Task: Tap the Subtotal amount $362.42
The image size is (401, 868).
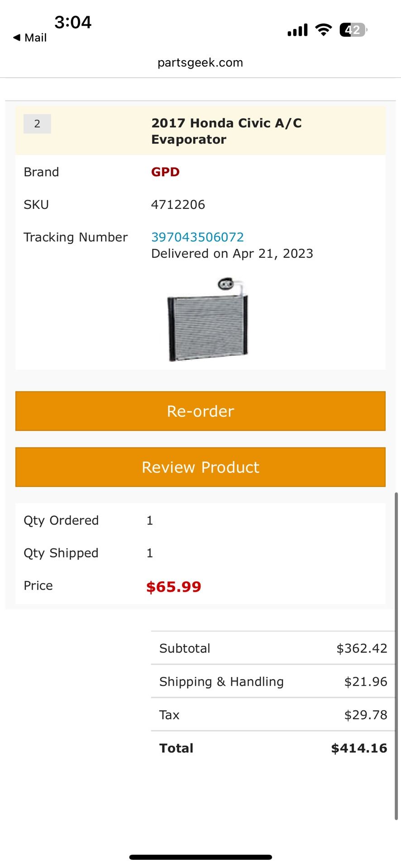Action: click(x=362, y=648)
